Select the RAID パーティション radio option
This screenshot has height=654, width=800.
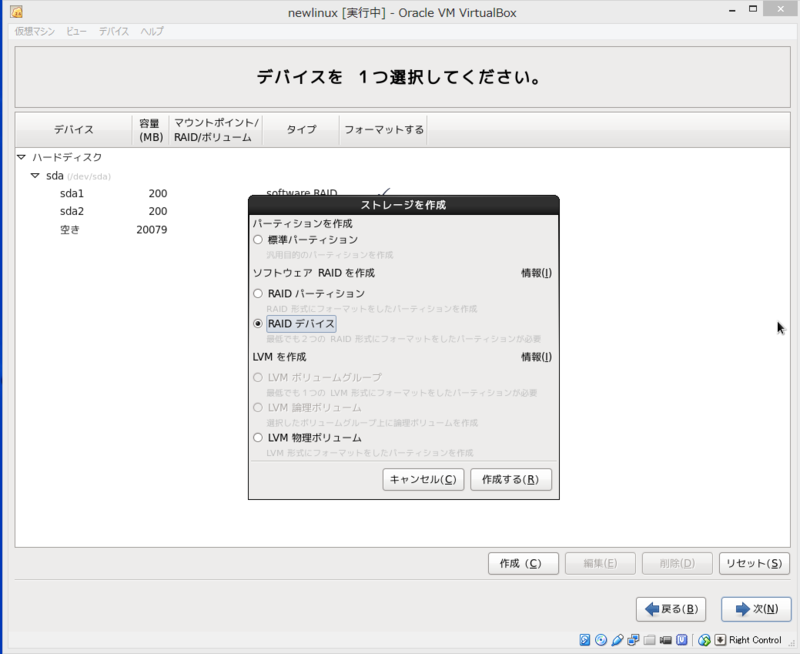coord(258,293)
